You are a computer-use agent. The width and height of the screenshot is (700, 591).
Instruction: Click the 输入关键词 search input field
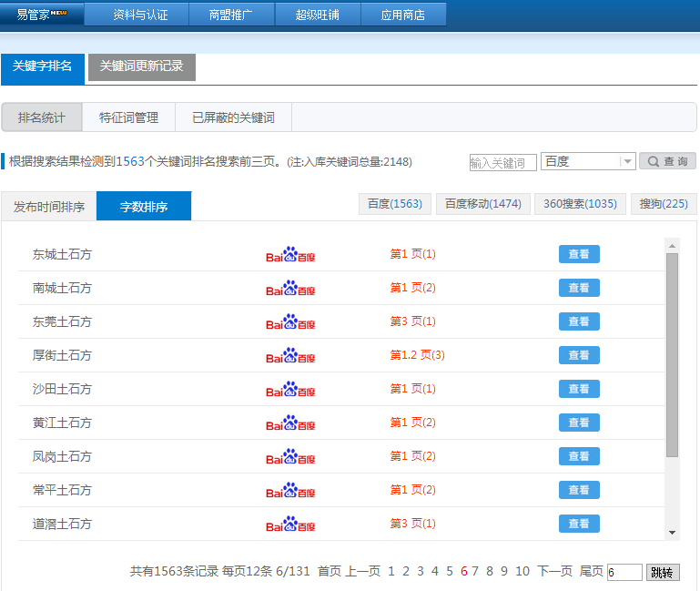pos(502,163)
